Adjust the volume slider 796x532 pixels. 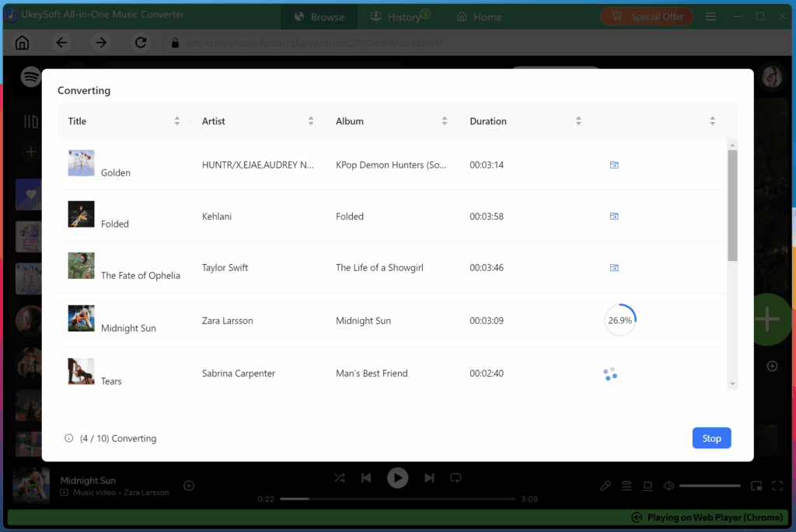[710, 485]
